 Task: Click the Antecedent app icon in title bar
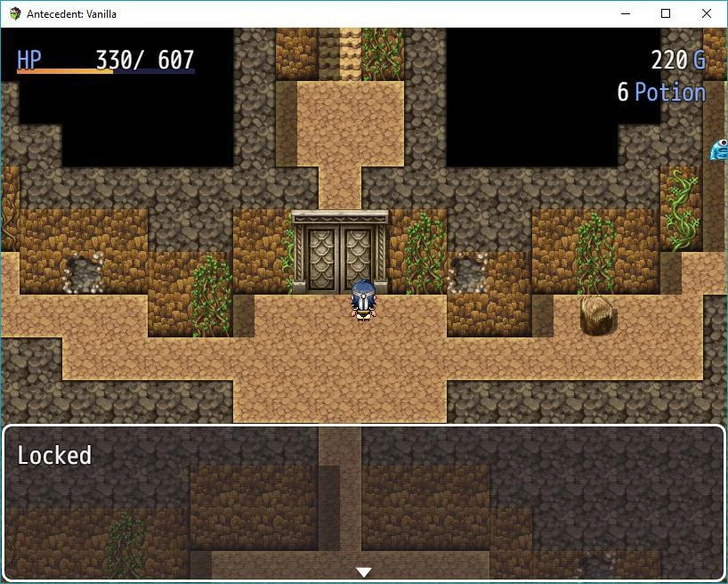15,13
